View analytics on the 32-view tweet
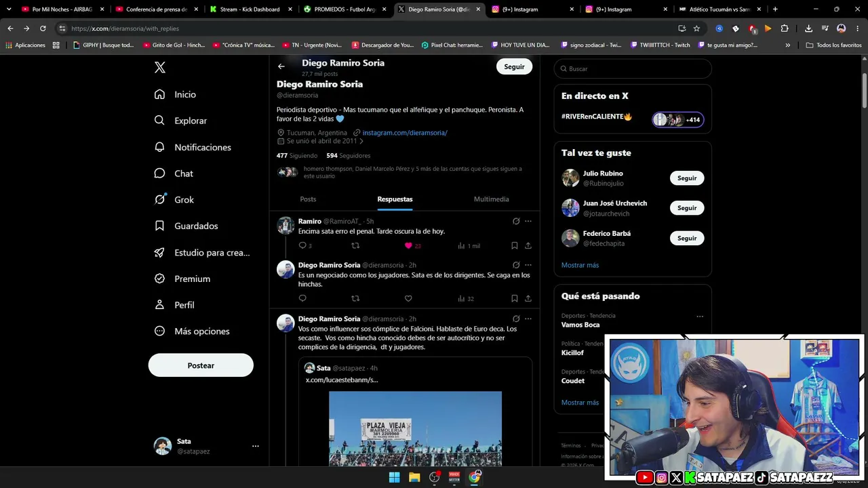The image size is (868, 488). pos(466,298)
